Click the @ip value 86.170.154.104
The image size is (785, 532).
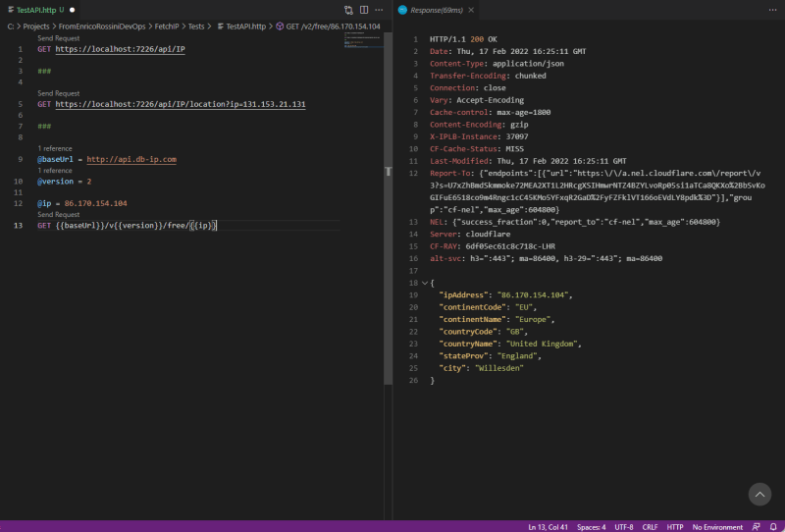click(95, 203)
